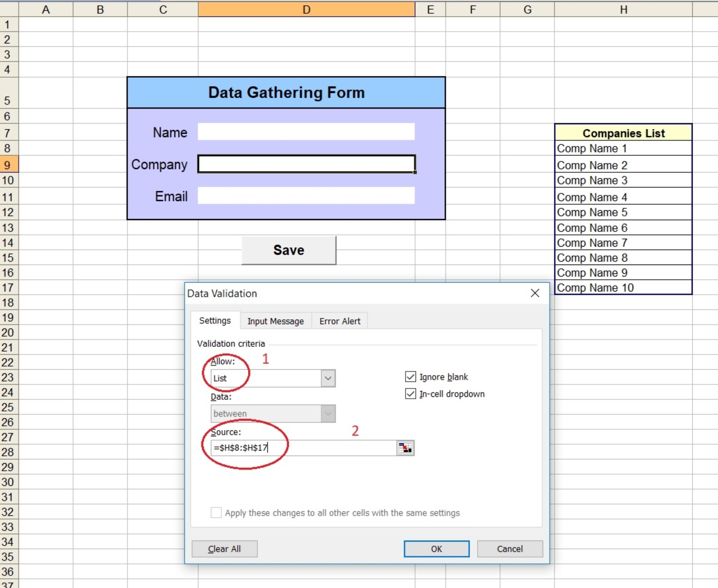The image size is (718, 588).
Task: Click the Save button on sheet
Action: click(289, 250)
